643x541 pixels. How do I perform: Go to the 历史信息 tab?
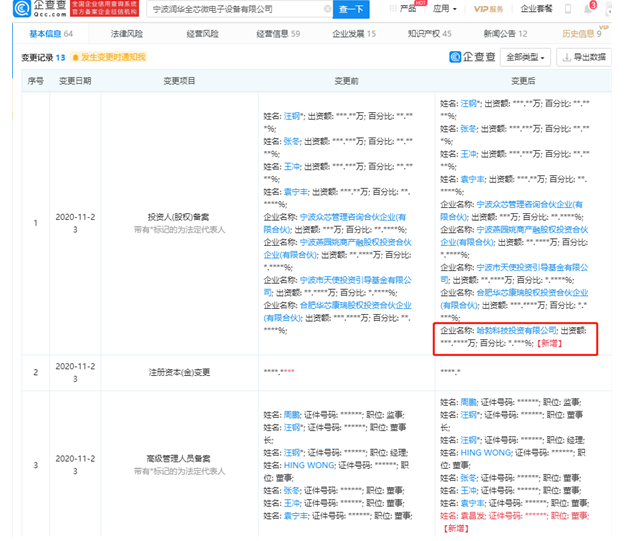coord(607,34)
